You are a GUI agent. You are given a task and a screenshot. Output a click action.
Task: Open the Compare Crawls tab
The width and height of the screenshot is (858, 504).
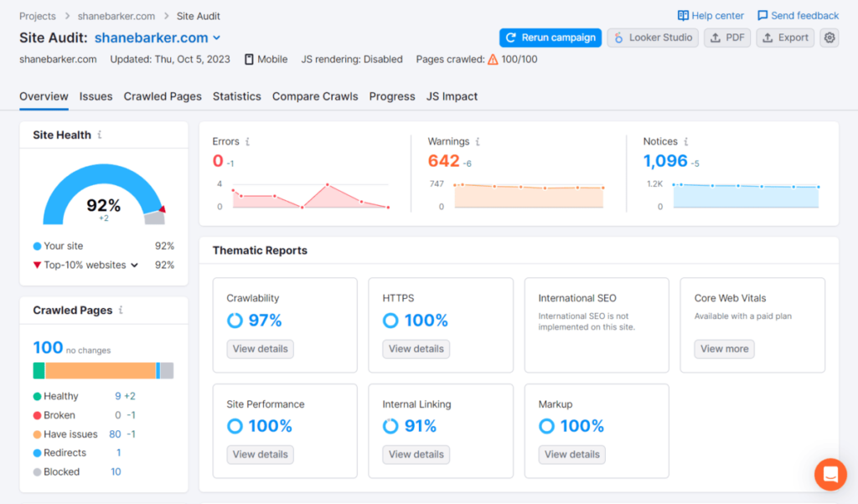click(315, 96)
